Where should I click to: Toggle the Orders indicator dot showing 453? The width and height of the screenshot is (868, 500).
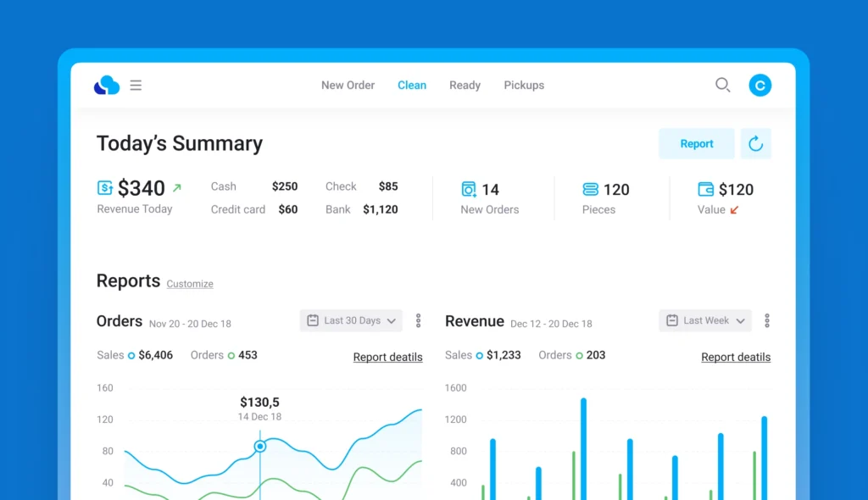click(231, 354)
